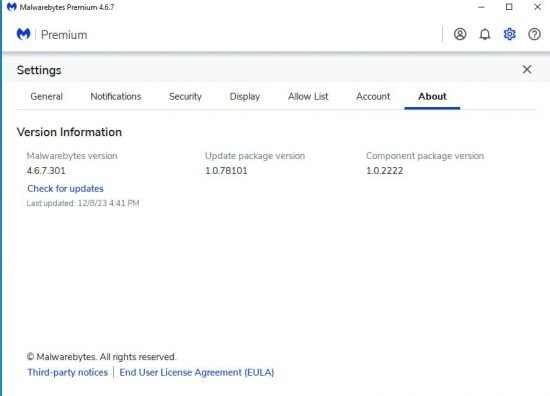Open the help question mark icon
This screenshot has height=396, width=550.
[534, 34]
